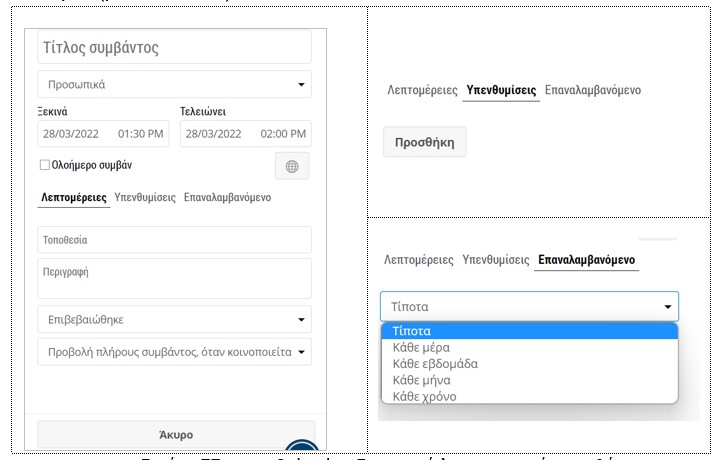Click the Τελειώνει end date field
This screenshot has height=460, width=723.
[213, 134]
